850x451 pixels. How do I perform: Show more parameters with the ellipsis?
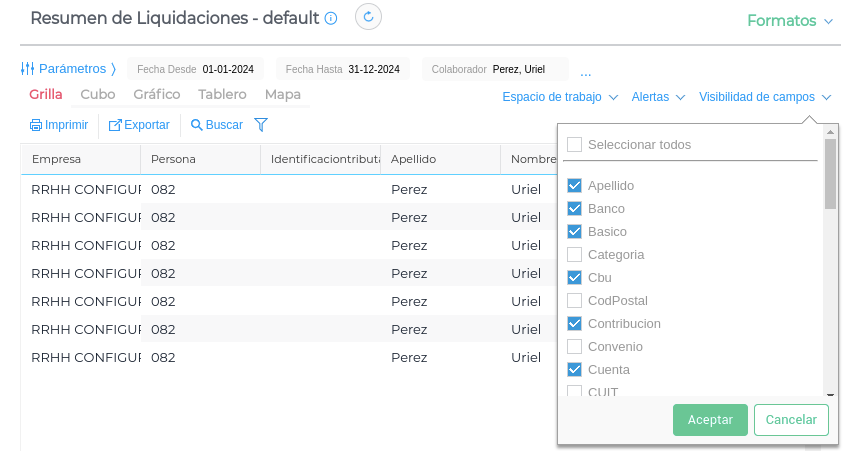tap(586, 71)
